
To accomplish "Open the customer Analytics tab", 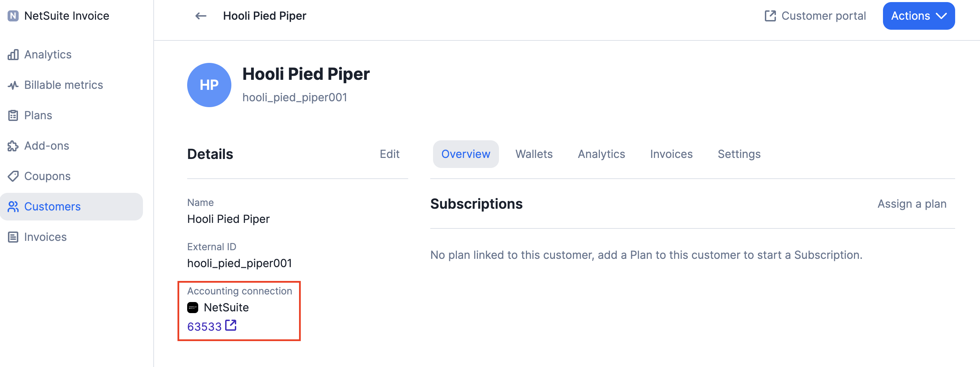I will tap(601, 154).
